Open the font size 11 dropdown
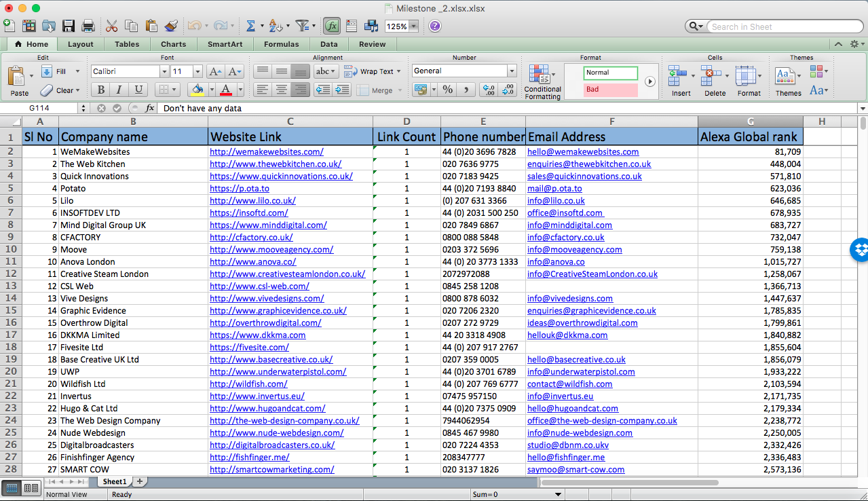Screen dimensions: 868x501 point(197,71)
